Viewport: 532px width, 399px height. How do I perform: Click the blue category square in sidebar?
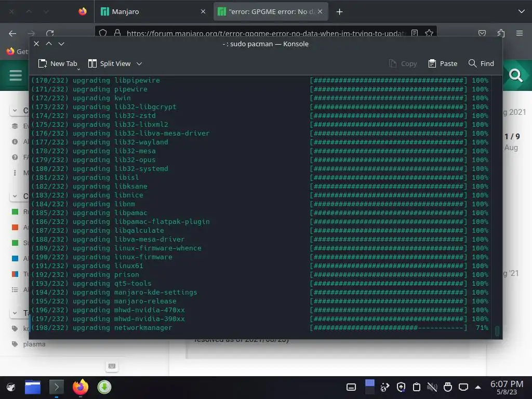coord(15,258)
